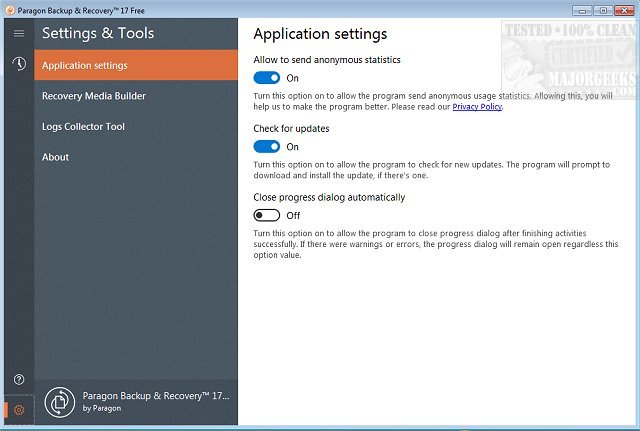Open the backup history clock icon
Screen dimensions: 640x431
pyautogui.click(x=19, y=63)
